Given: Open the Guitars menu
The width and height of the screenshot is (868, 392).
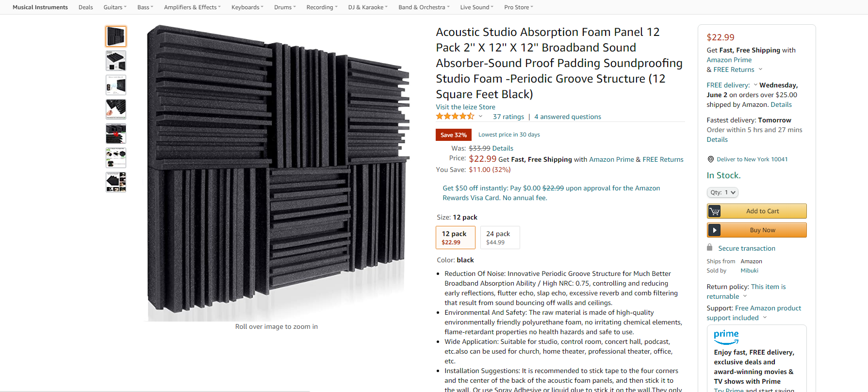Looking at the screenshot, I should (115, 7).
